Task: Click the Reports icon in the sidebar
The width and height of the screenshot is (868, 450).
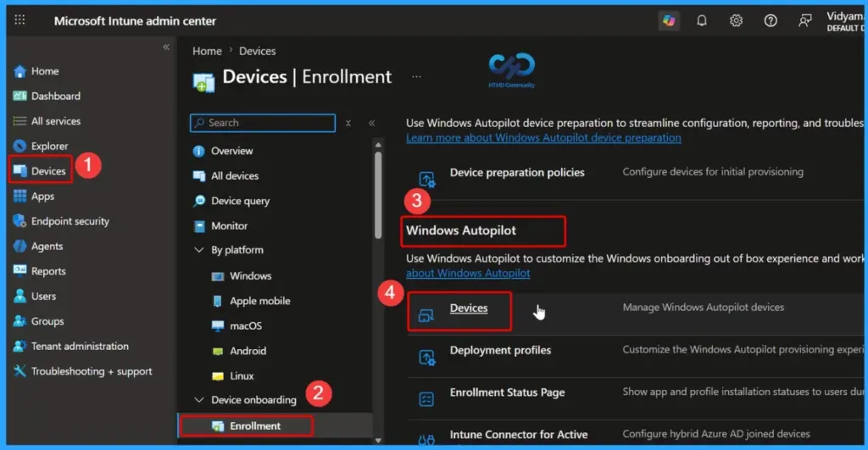Action: point(20,270)
